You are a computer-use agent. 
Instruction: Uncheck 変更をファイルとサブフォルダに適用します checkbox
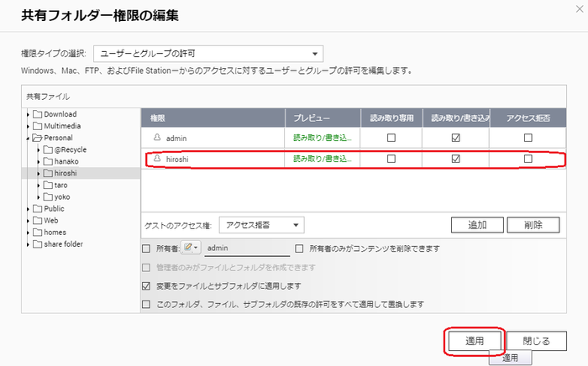point(146,285)
